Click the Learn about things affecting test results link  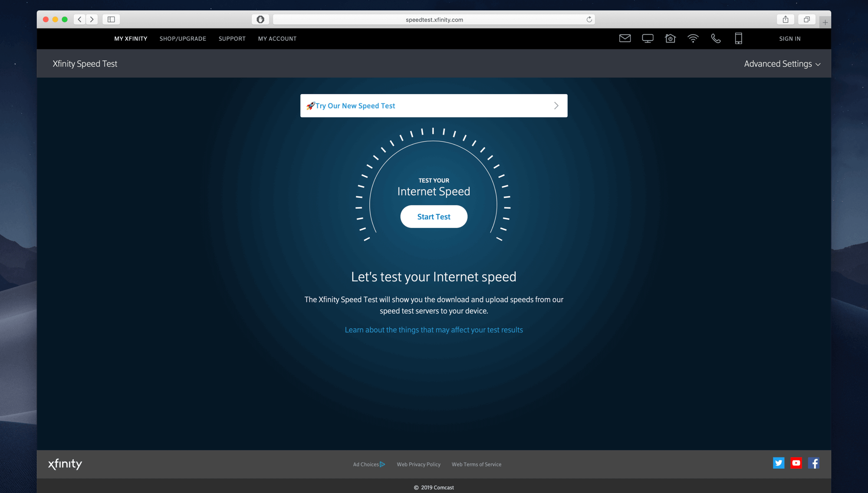434,329
